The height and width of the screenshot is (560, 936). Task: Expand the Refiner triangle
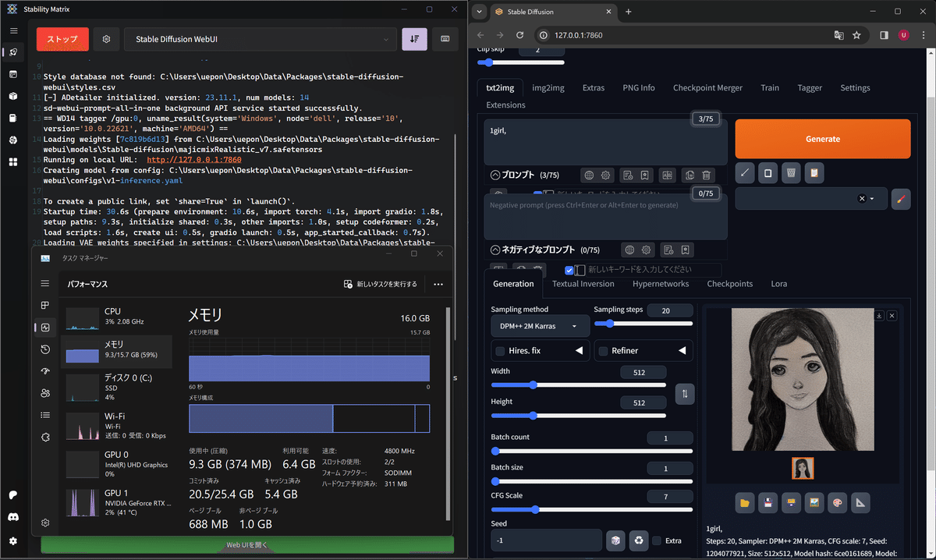coord(682,351)
